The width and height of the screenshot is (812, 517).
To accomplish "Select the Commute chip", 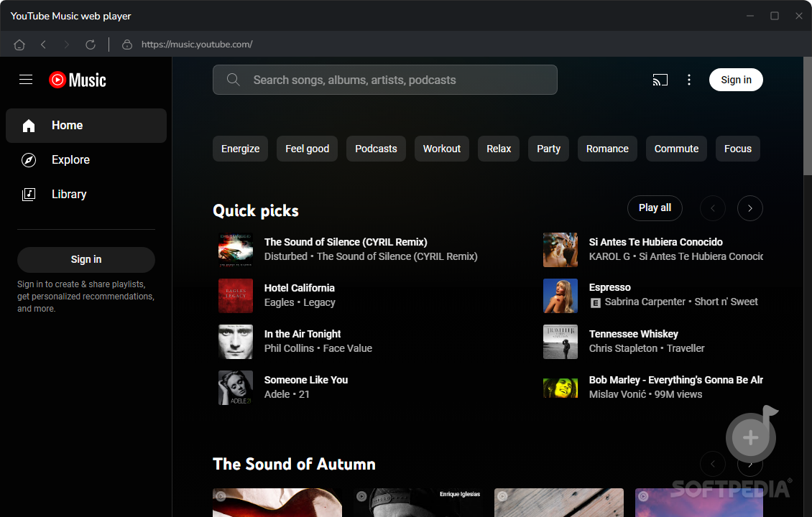I will 676,149.
